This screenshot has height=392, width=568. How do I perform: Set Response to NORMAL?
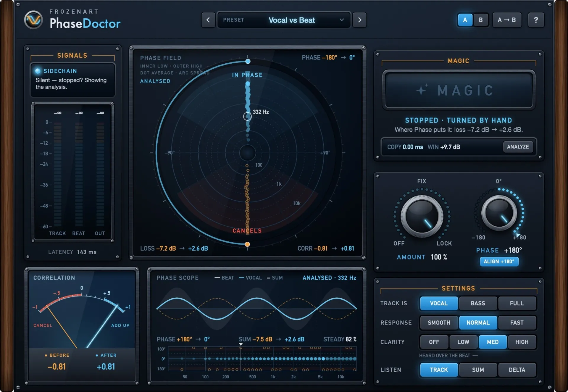point(478,322)
